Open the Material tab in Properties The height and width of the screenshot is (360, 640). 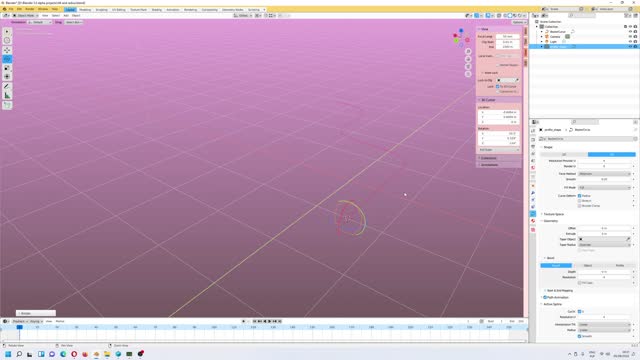[533, 221]
